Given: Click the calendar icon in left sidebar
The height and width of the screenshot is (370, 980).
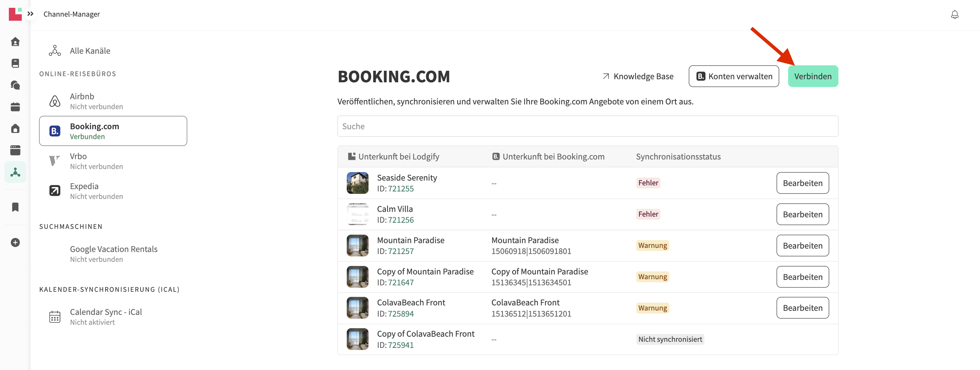Looking at the screenshot, I should click(15, 107).
